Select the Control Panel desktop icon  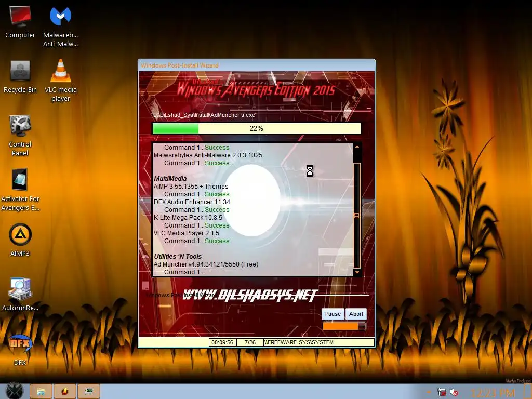pyautogui.click(x=20, y=136)
